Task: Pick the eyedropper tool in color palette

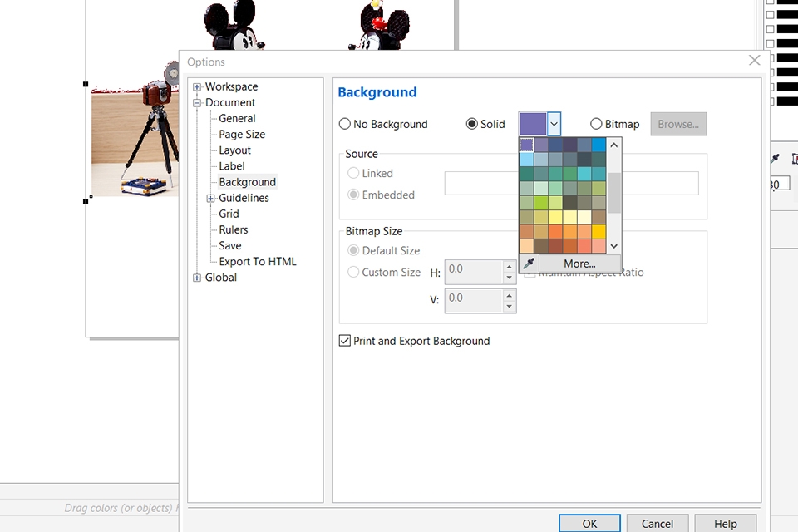Action: 529,264
